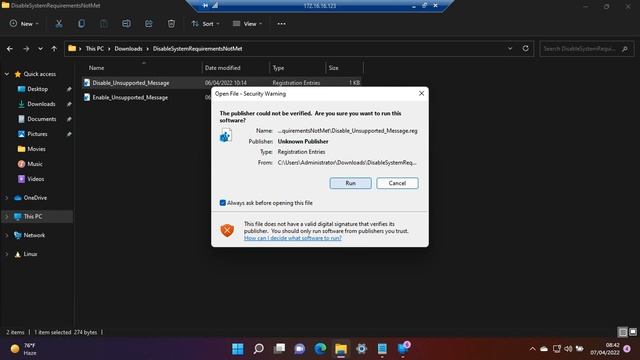Go up one folder level arrow

tap(54, 49)
